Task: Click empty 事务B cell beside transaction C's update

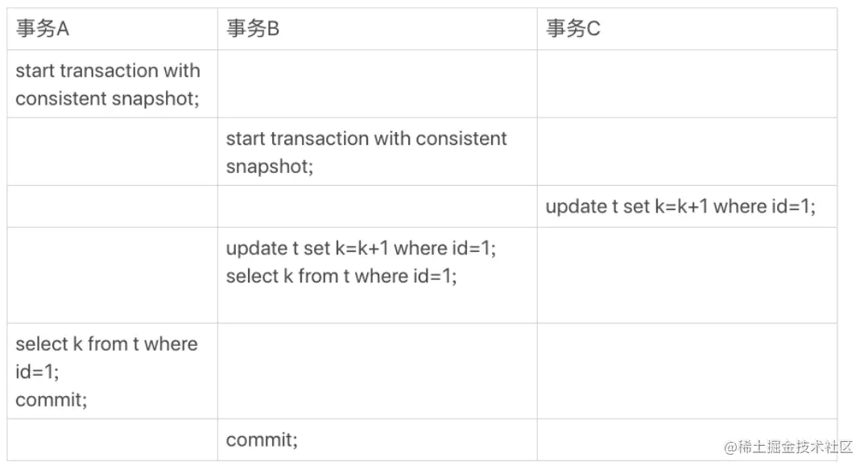Action: tap(378, 207)
